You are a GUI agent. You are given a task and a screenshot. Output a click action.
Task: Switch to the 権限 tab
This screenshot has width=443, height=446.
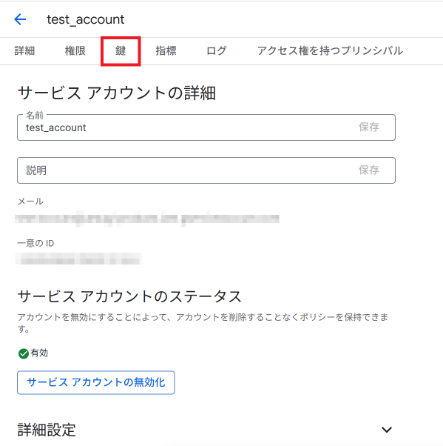(75, 51)
